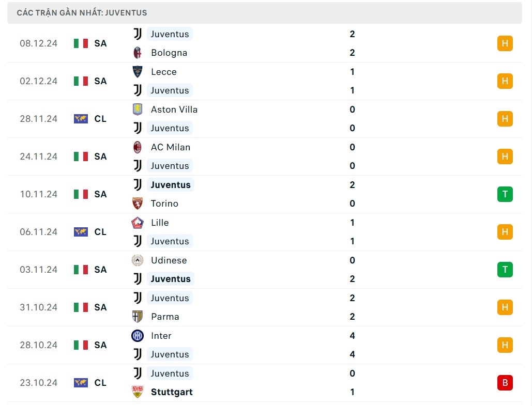This screenshot has height=406, width=532.
Task: Click the 4 score for Inter
Action: click(x=352, y=336)
